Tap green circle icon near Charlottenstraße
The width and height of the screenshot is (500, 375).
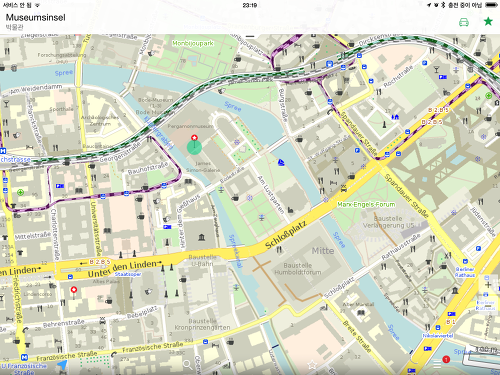20,192
